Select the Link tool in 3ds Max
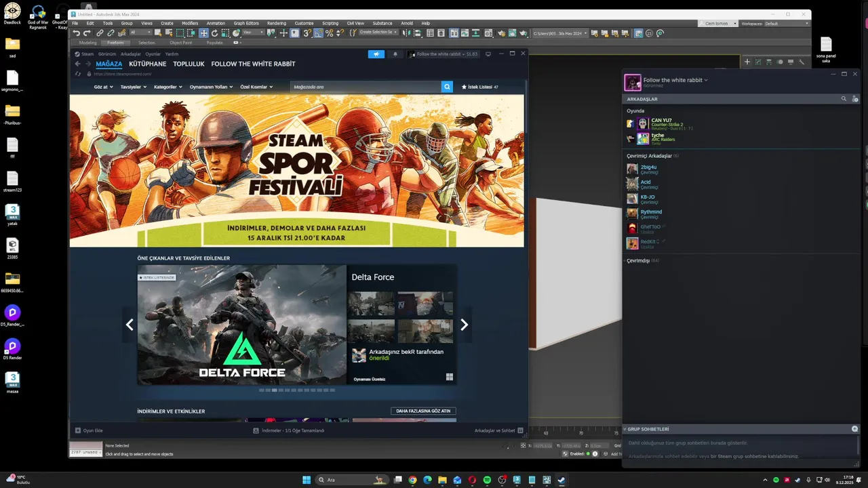 pyautogui.click(x=100, y=33)
